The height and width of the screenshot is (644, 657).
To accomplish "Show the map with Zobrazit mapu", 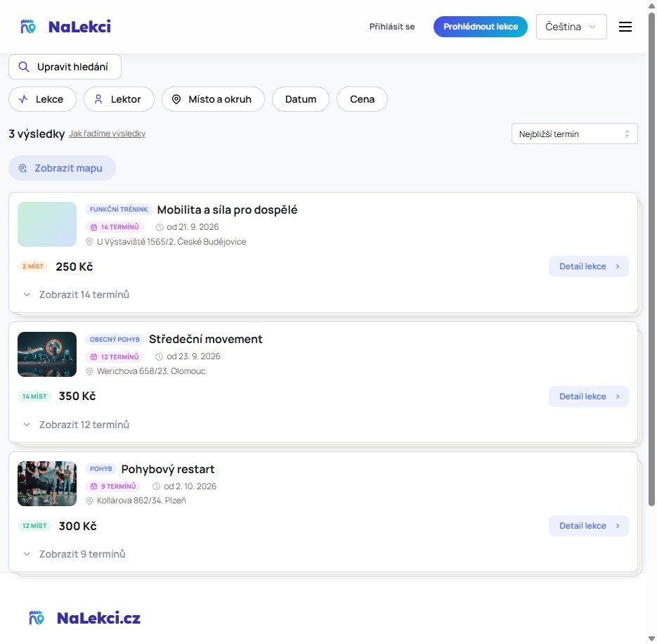I will [x=62, y=168].
